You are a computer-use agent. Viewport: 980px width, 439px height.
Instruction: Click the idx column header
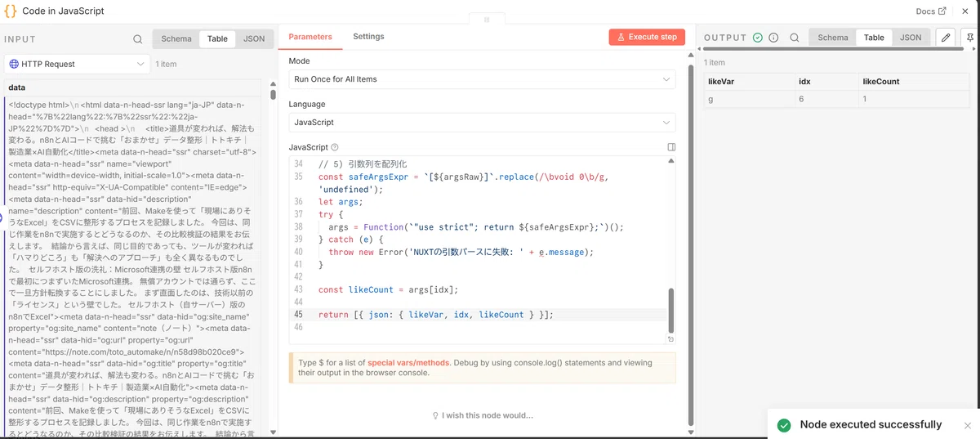coord(825,82)
